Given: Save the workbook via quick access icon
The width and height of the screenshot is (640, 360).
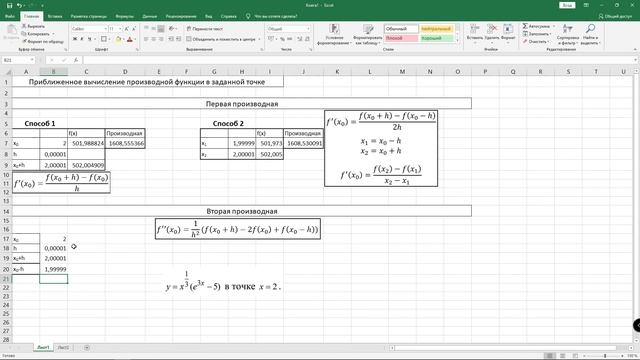Looking at the screenshot, I should point(9,5).
